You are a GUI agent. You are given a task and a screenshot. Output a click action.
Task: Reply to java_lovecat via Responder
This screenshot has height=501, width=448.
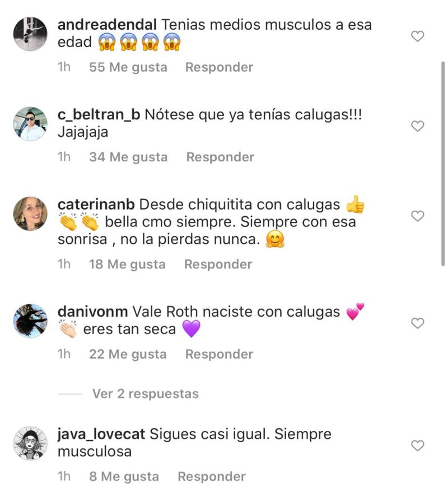click(212, 476)
